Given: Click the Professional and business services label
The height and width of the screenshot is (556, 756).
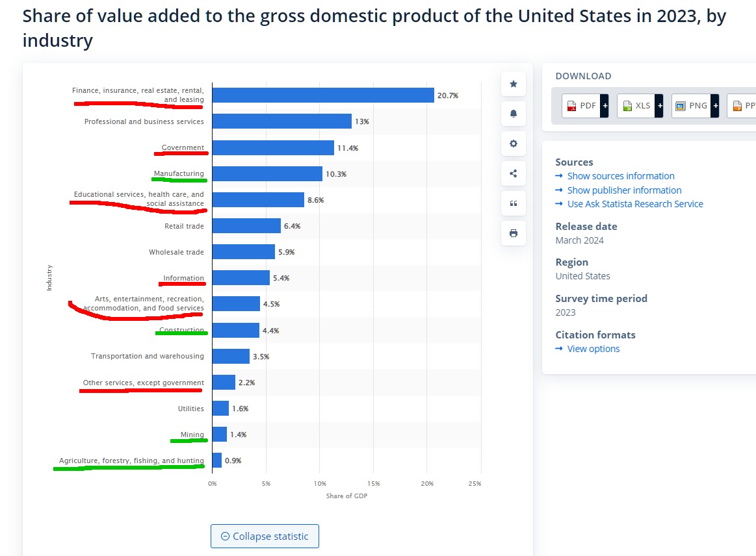Looking at the screenshot, I should (144, 121).
